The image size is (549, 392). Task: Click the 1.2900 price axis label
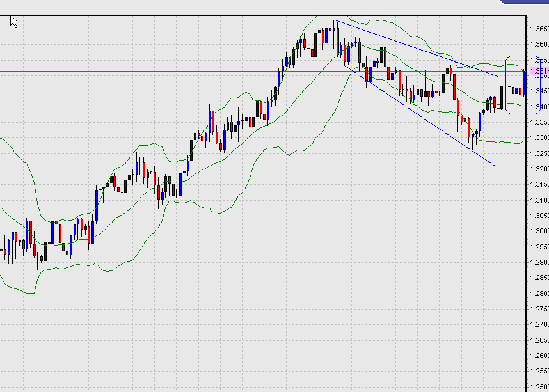pyautogui.click(x=539, y=262)
